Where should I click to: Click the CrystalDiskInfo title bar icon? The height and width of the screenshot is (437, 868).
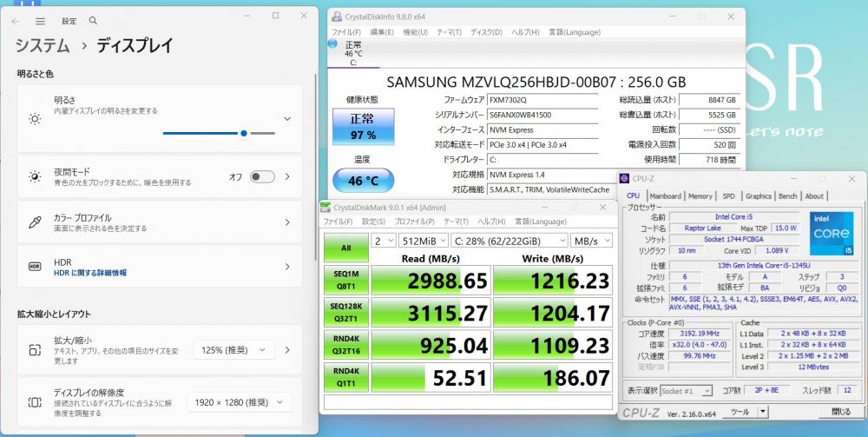[337, 17]
